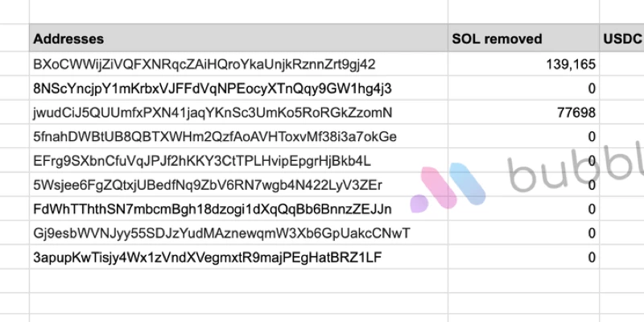Click SOL removed value for Gj9esbWVNJyy row
This screenshot has height=322, width=644.
(523, 233)
